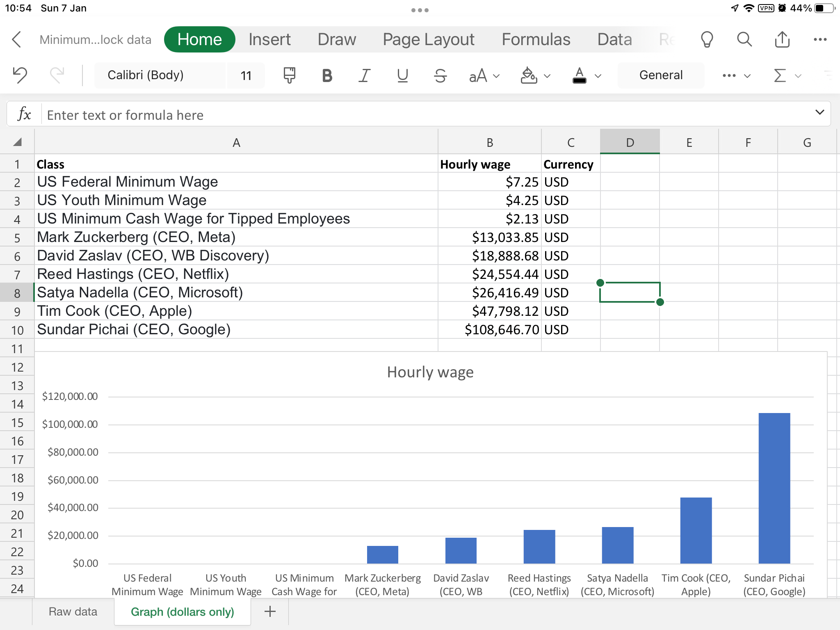Open the font size and case options
Image resolution: width=840 pixels, height=630 pixels.
click(x=484, y=75)
